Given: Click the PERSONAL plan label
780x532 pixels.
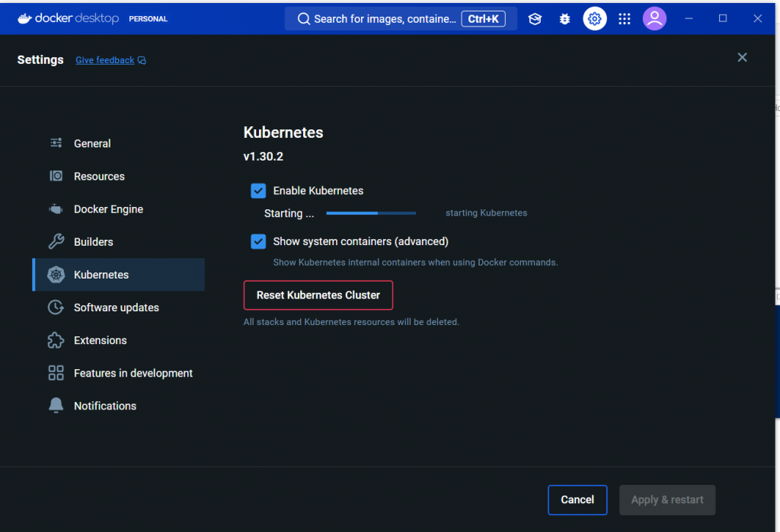Looking at the screenshot, I should (149, 19).
